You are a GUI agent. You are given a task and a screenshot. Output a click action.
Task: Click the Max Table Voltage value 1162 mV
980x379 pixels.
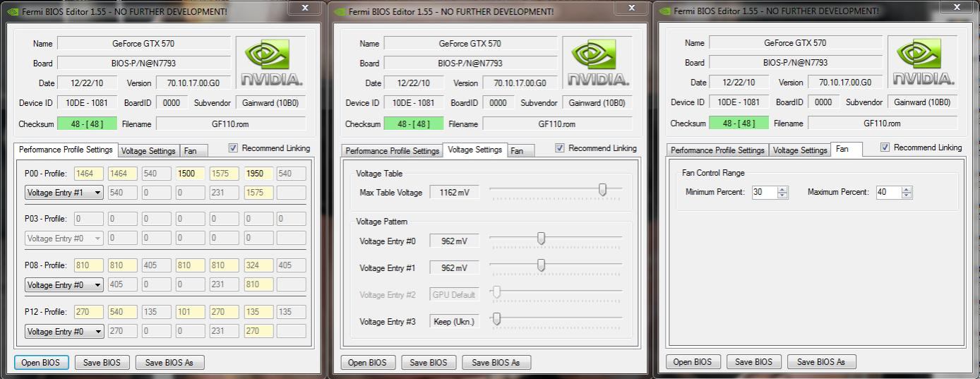click(x=454, y=193)
